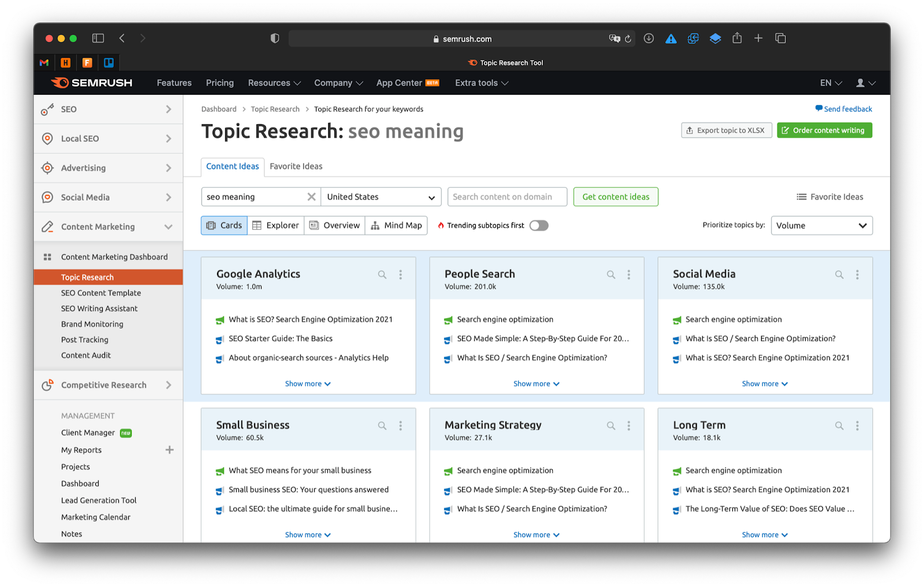Click the Semrush logo
This screenshot has height=587, width=924.
[x=92, y=83]
